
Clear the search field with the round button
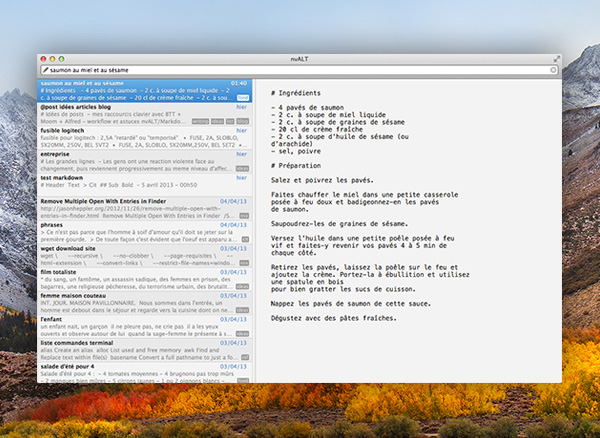pyautogui.click(x=553, y=70)
